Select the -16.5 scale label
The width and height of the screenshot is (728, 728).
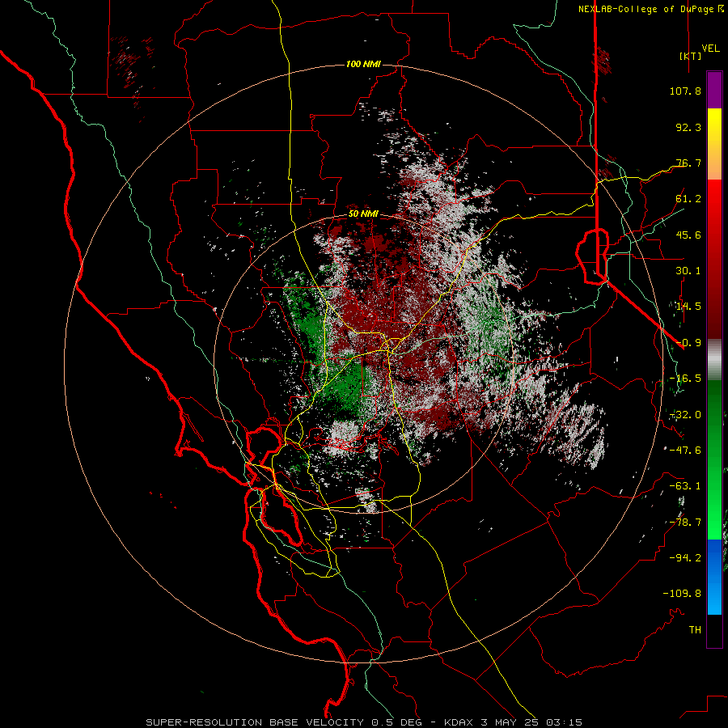click(x=685, y=379)
